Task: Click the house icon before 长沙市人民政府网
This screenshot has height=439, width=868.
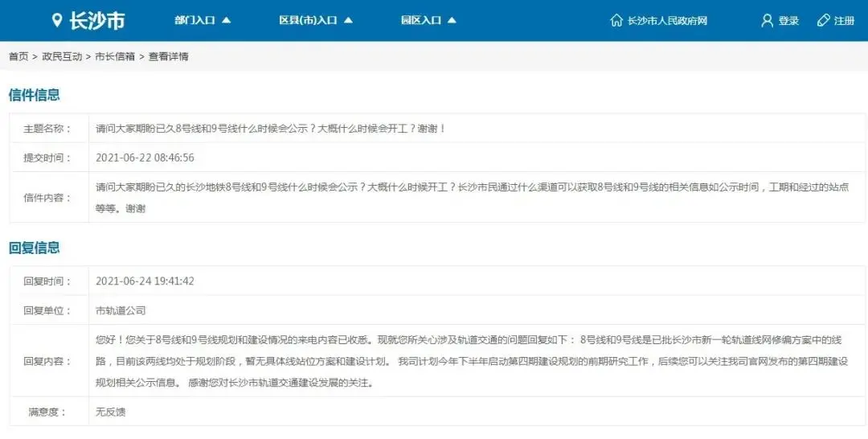Action: tap(616, 20)
